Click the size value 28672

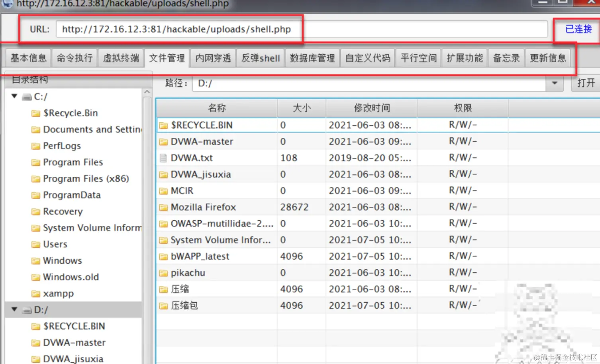294,207
